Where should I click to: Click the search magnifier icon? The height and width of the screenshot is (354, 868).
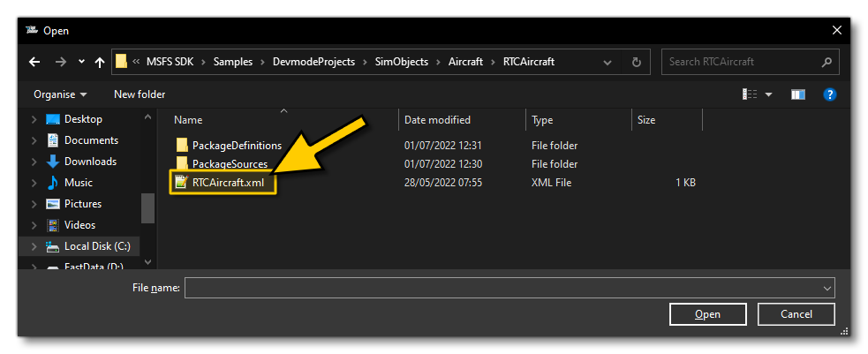(826, 62)
